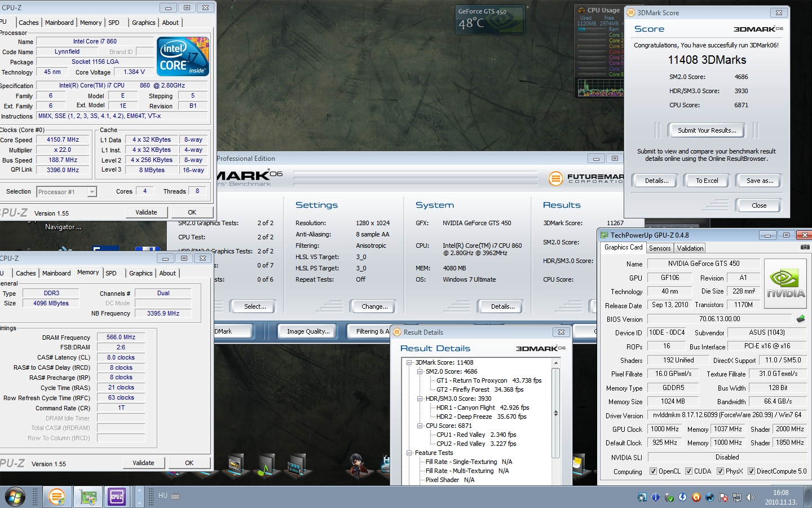Click the CPU Usage gadget graph

[600, 89]
